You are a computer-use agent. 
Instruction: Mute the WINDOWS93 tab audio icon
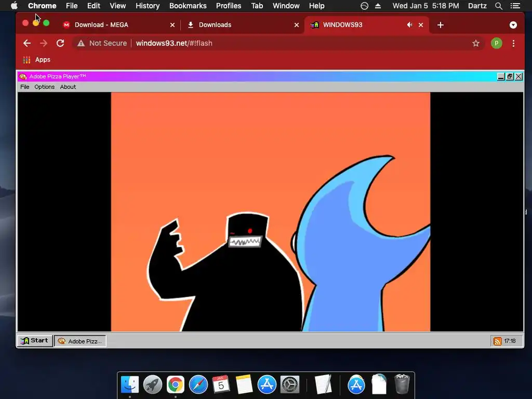point(410,25)
